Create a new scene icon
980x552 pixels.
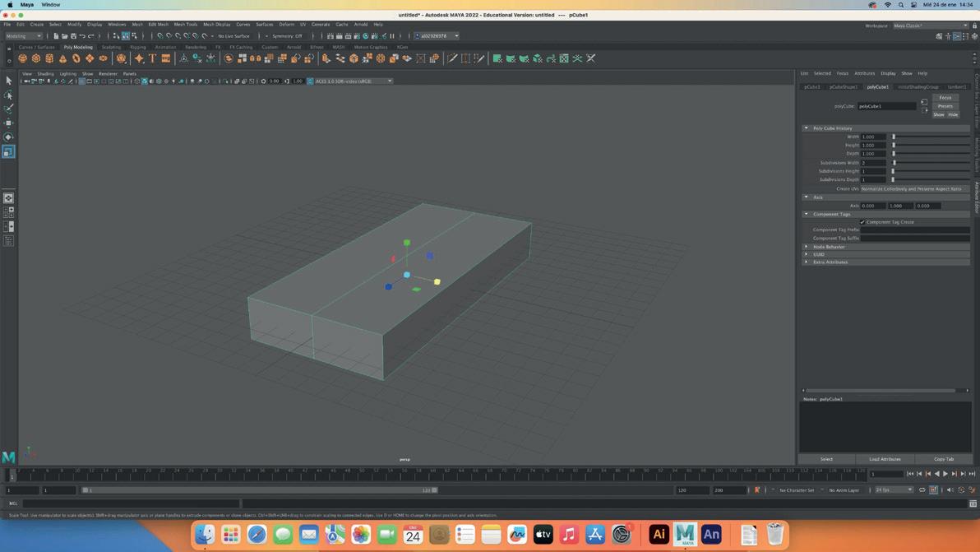(x=56, y=36)
